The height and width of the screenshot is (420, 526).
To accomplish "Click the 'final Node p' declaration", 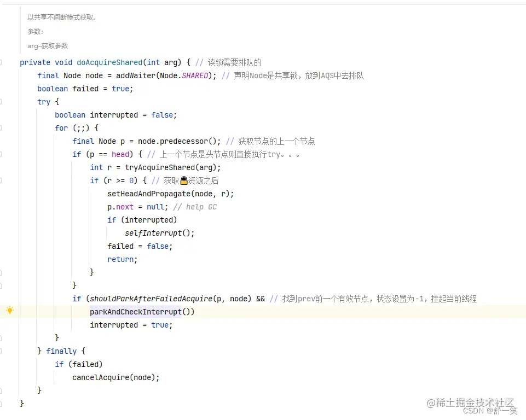I will click(99, 141).
